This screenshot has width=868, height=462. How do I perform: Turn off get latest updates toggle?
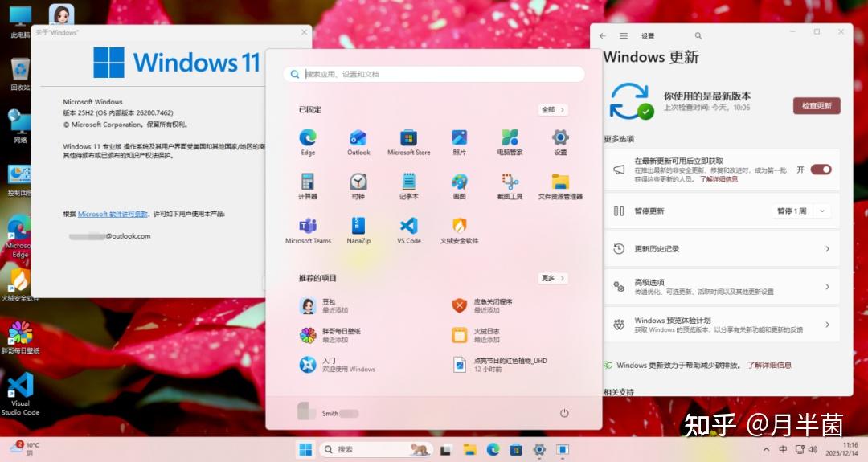point(821,170)
